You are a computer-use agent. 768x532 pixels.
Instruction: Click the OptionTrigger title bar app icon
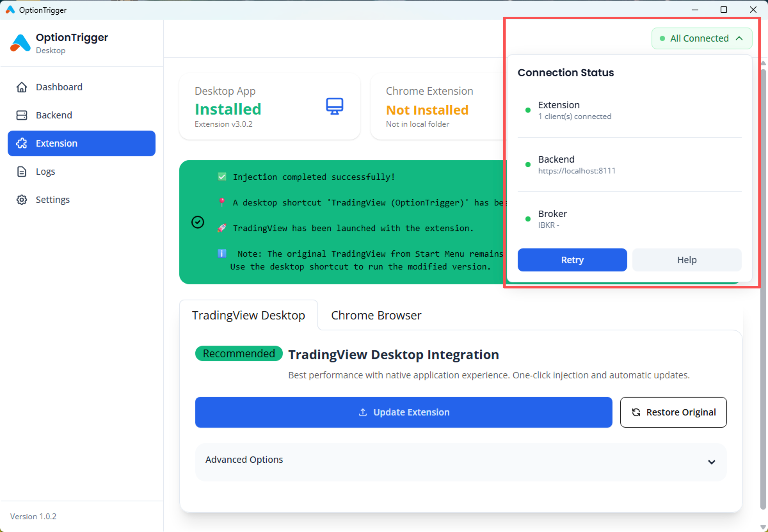10,10
